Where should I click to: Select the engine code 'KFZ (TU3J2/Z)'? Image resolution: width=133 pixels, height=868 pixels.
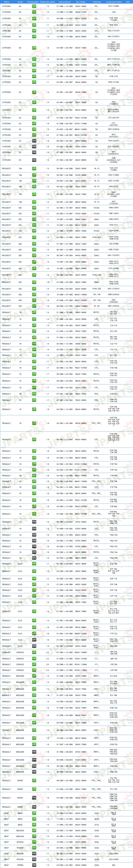[114, 202]
